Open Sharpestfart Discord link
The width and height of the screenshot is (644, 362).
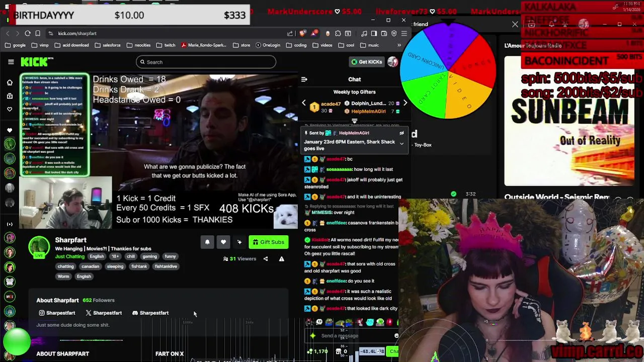point(150,313)
